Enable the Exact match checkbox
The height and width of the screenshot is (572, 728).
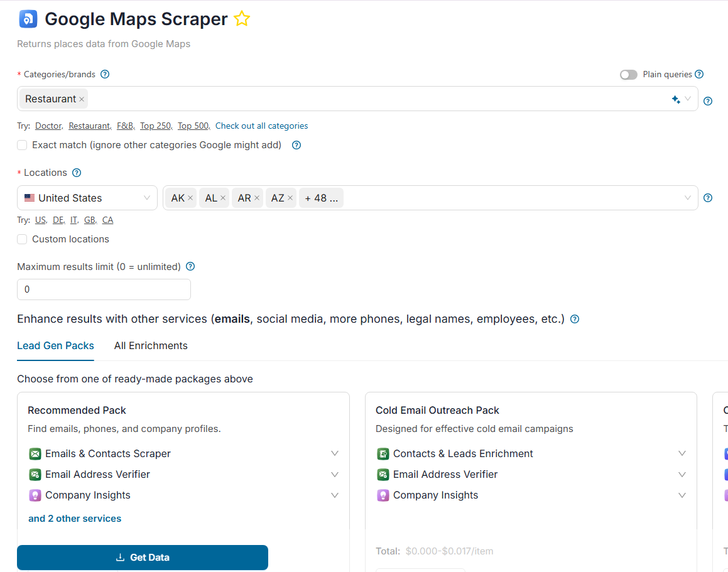coord(22,145)
